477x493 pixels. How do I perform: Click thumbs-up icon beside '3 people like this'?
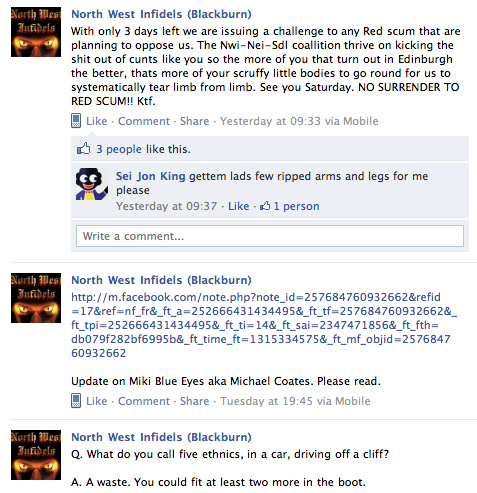[84, 148]
